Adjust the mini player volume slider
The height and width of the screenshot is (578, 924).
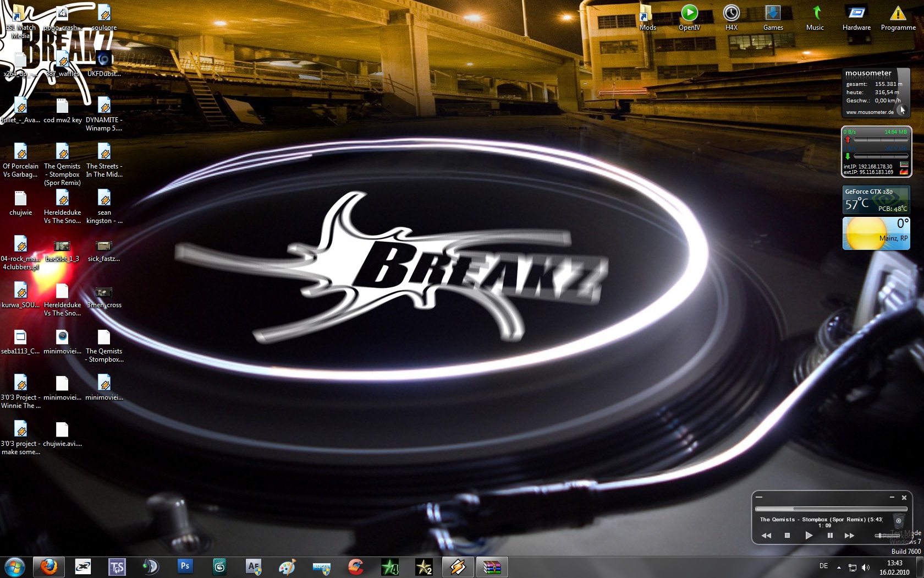pyautogui.click(x=888, y=535)
